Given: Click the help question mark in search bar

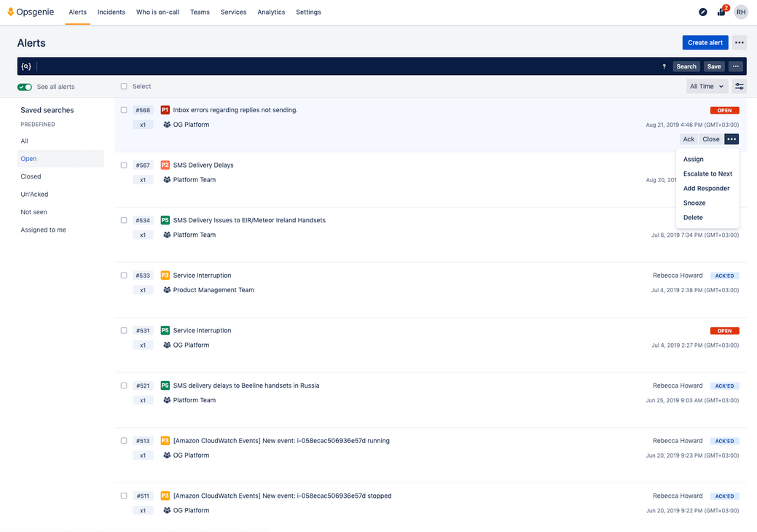Looking at the screenshot, I should coord(664,66).
